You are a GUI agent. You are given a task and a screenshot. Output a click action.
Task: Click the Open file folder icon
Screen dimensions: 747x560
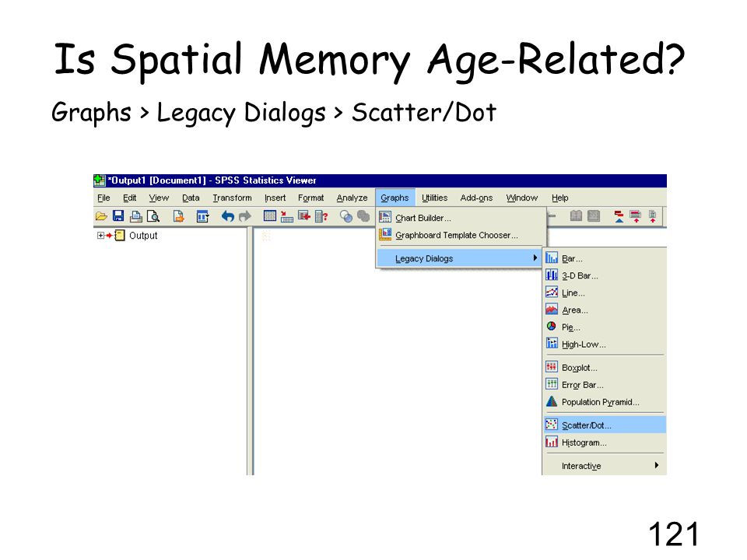click(101, 217)
